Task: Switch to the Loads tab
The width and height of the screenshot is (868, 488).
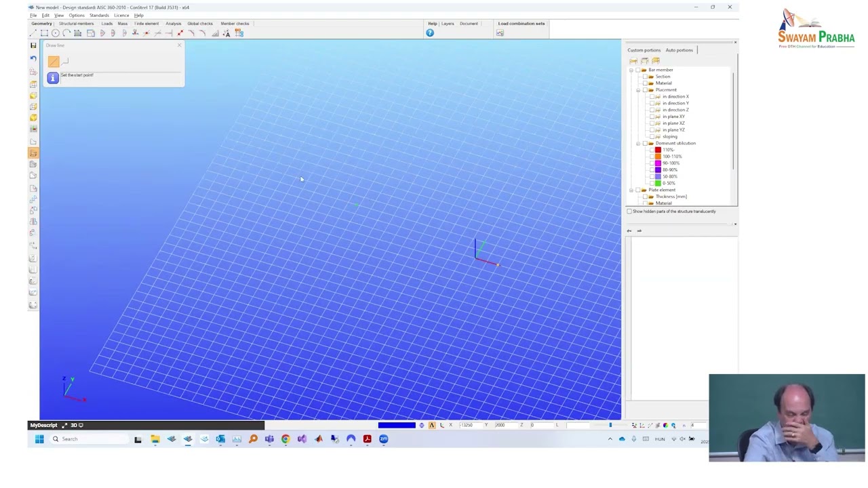Action: point(107,24)
